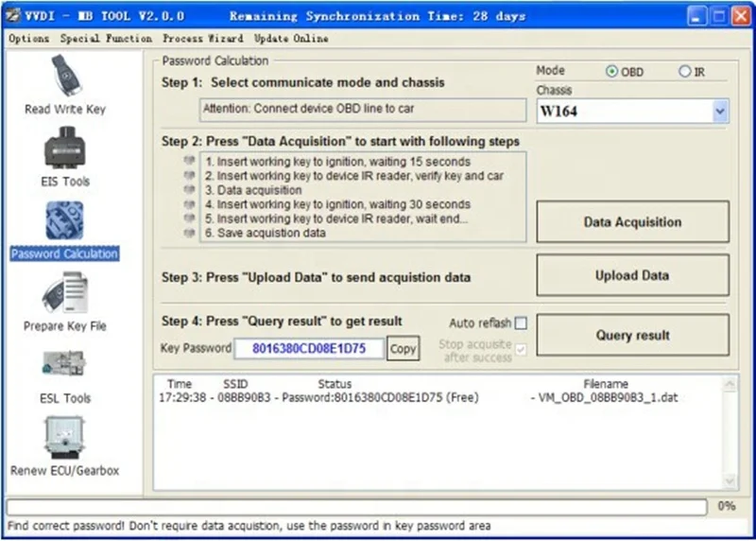This screenshot has height=541, width=756.
Task: Click the Key Password text field
Action: point(310,349)
